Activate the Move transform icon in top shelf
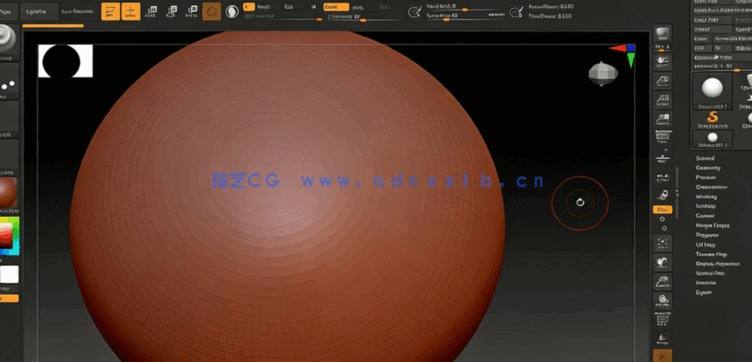Screen dimensions: 752x362 coord(152,12)
